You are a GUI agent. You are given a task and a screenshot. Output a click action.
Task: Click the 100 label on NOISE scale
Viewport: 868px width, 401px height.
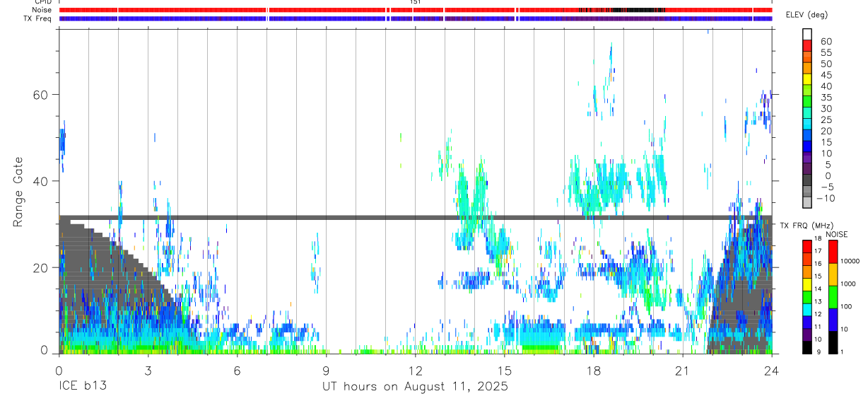click(x=848, y=306)
